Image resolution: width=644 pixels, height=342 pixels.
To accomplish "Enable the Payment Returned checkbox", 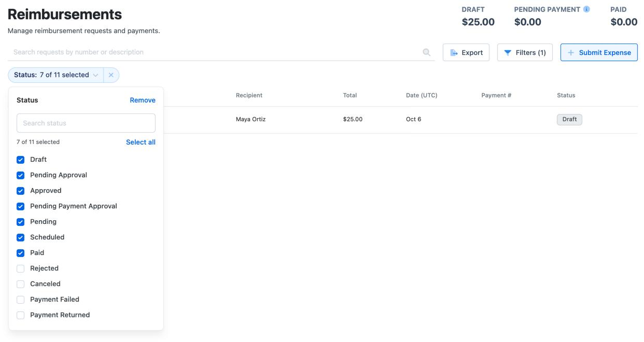I will point(21,315).
